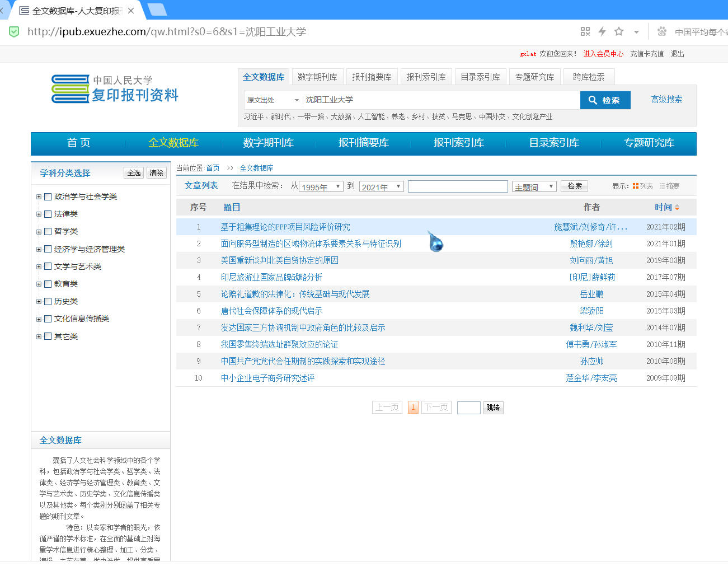
Task: Switch to the 数字期刊库 search tab
Action: coord(317,77)
